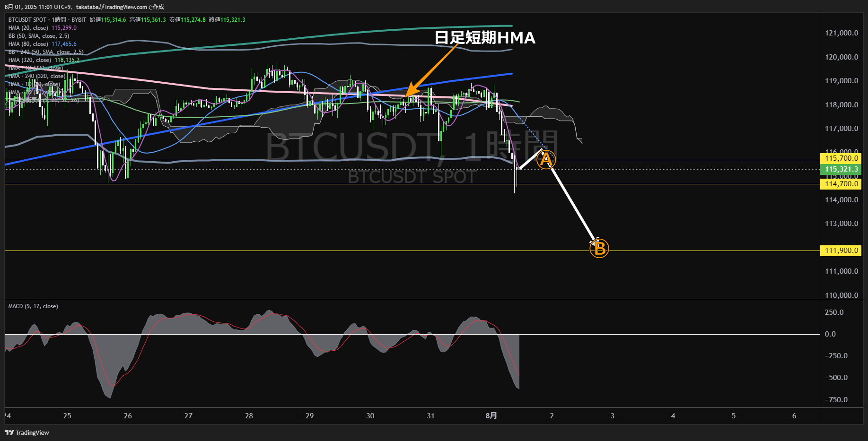The height and width of the screenshot is (441, 868).
Task: Select the BB · 240 (50, SMA, close, 2.5) legend
Action: click(46, 52)
